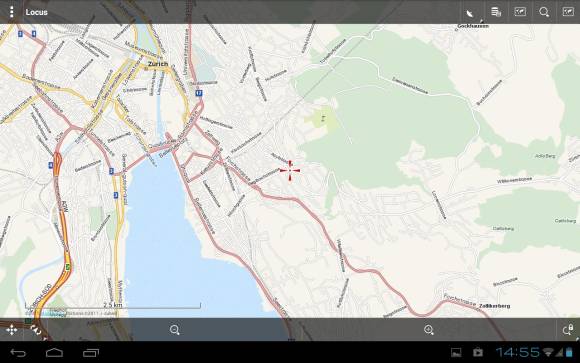Enable map centering with the four-arrows icon

pyautogui.click(x=11, y=330)
